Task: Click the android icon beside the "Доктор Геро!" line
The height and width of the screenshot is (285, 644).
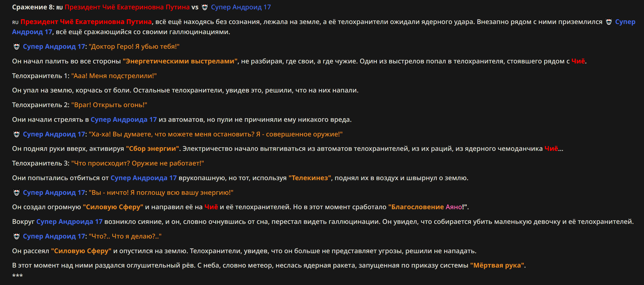Action: tap(16, 46)
